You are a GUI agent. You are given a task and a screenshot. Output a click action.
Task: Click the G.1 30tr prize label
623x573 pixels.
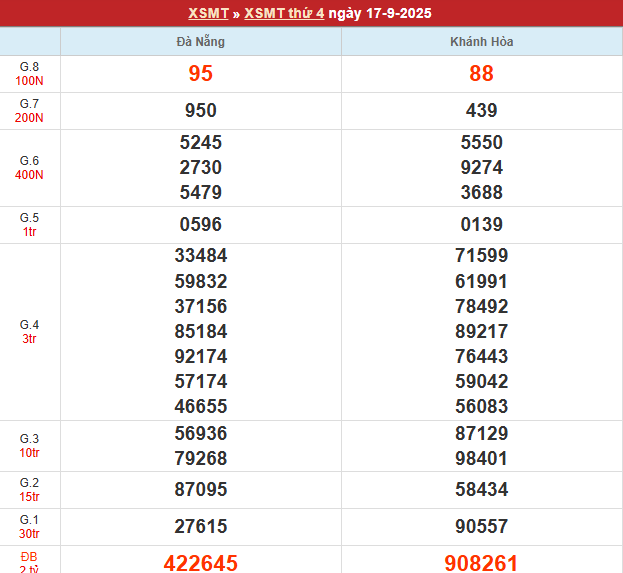coord(29,527)
